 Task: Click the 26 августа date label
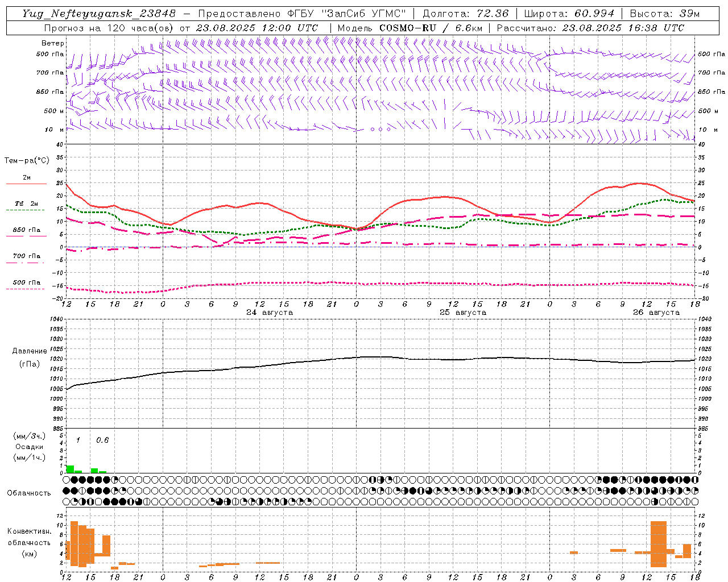coord(656,313)
